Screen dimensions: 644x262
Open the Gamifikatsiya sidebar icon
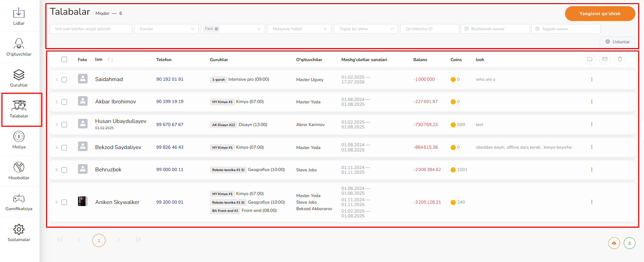19,202
